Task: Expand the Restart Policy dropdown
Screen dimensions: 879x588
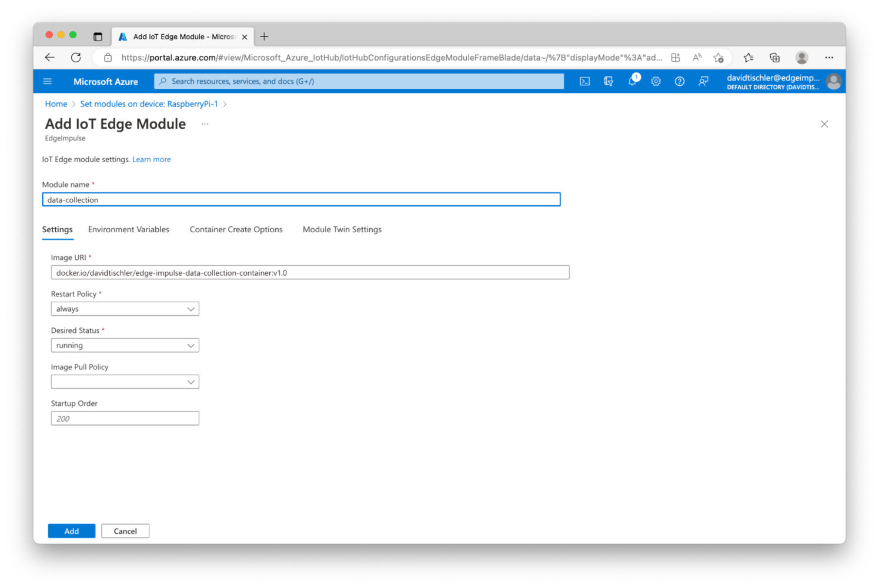Action: (125, 309)
